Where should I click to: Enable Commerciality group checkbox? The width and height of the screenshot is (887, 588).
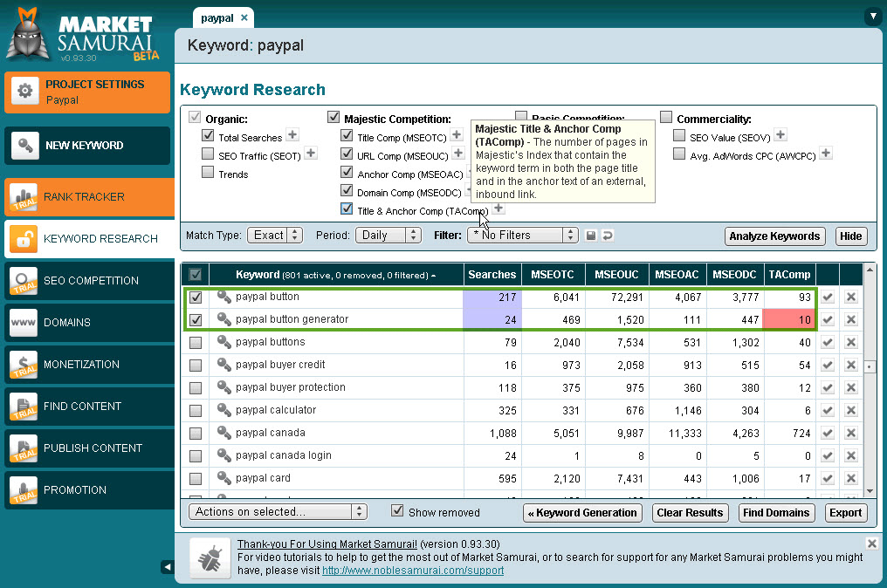(x=666, y=117)
